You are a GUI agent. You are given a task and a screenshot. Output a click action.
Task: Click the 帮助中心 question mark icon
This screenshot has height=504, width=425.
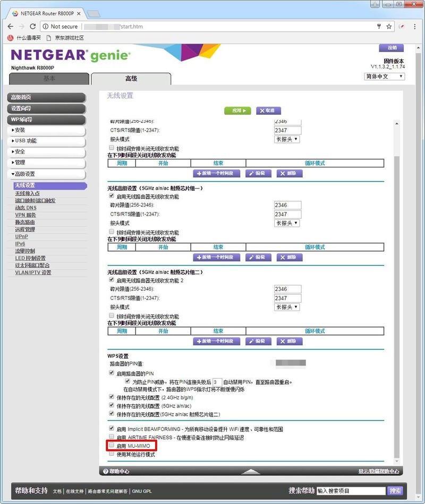click(x=105, y=471)
